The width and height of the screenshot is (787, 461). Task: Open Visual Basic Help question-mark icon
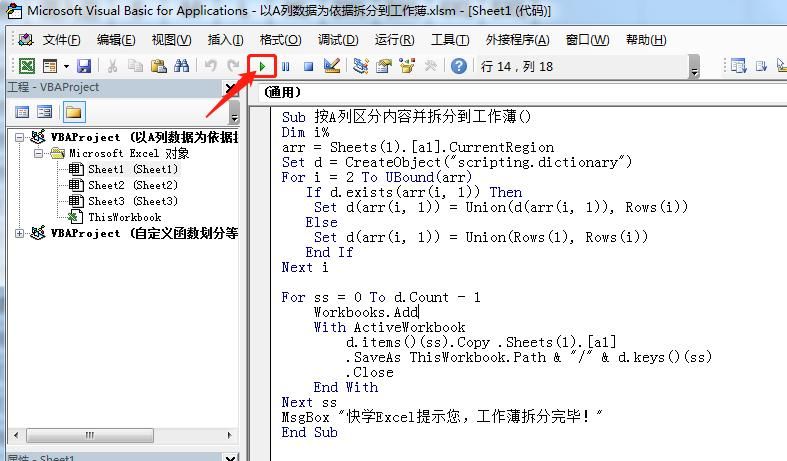pyautogui.click(x=458, y=66)
